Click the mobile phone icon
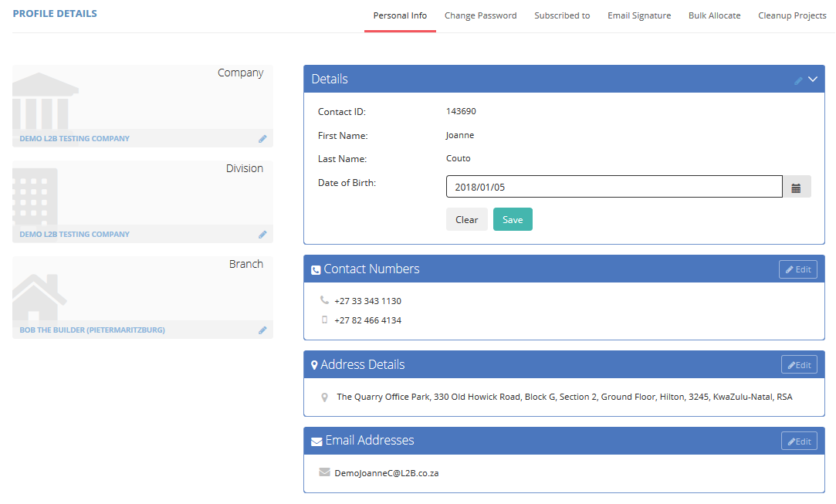The height and width of the screenshot is (504, 836). (x=324, y=320)
